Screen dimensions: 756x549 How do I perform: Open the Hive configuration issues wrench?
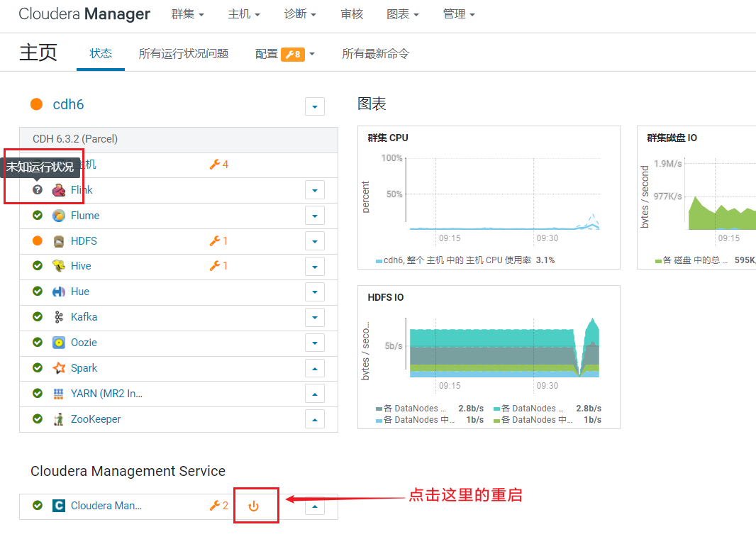(218, 266)
